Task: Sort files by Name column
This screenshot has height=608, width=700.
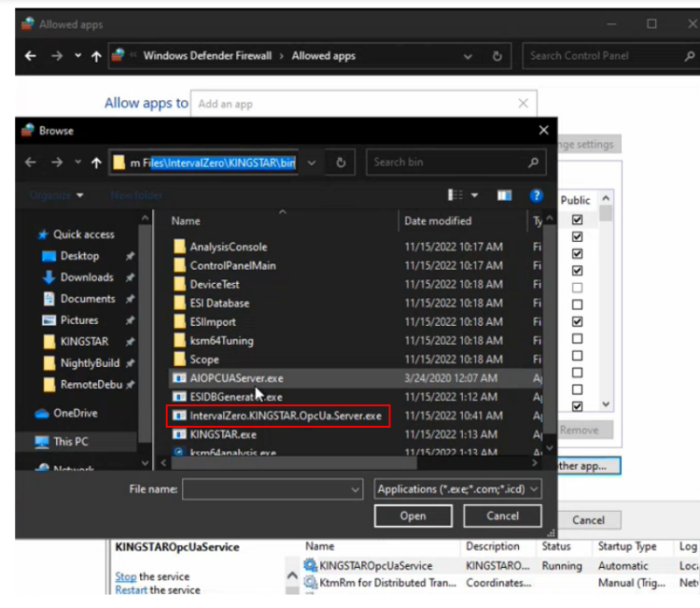Action: click(186, 220)
